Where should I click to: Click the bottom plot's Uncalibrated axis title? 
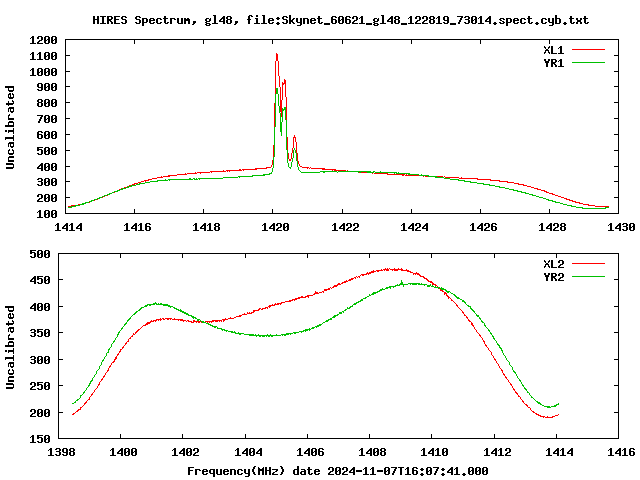pyautogui.click(x=10, y=347)
